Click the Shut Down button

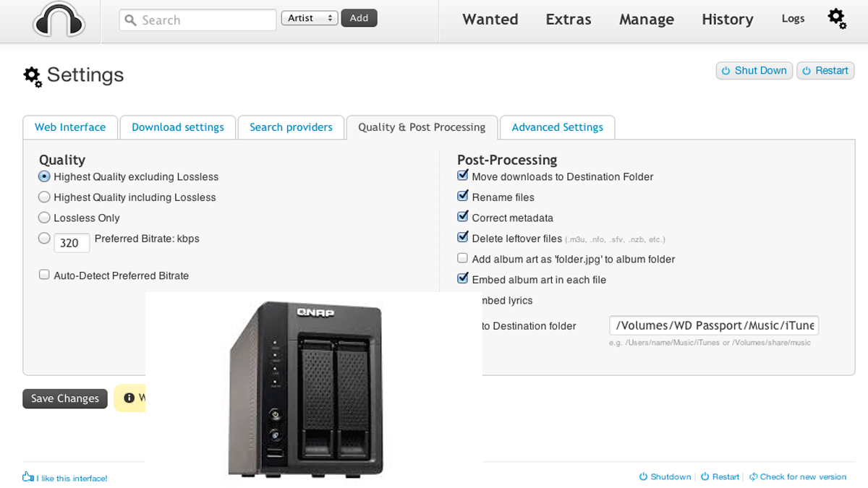[754, 71]
